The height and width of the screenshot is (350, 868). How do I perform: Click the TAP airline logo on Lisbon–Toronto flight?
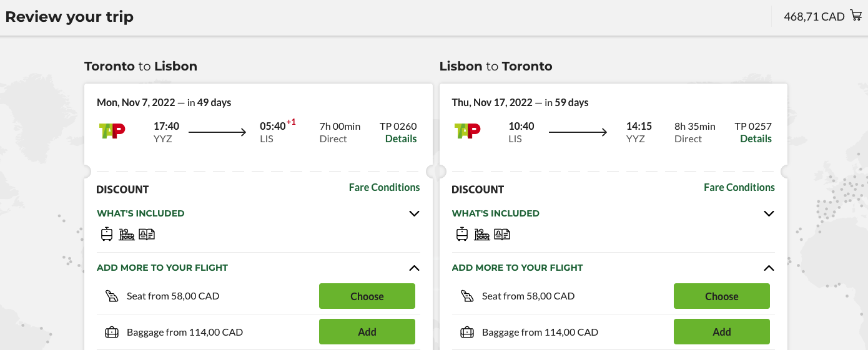pos(467,131)
